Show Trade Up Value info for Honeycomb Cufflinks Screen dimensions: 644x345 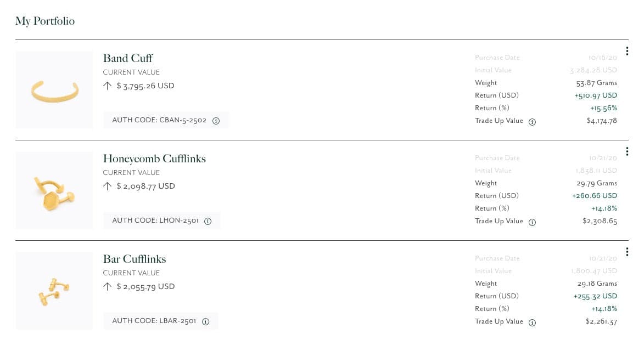click(x=533, y=222)
